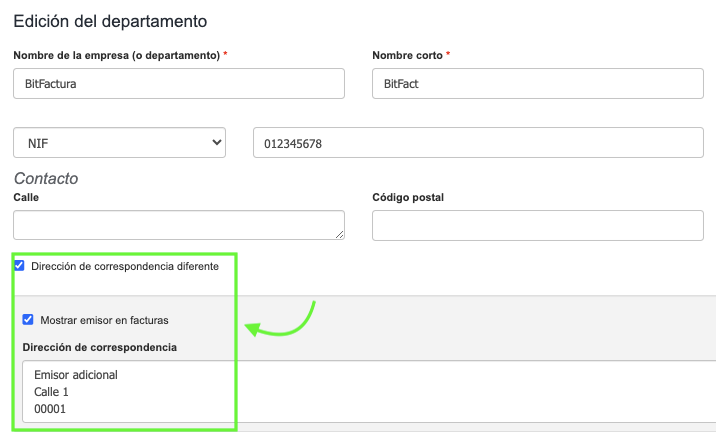Uncheck the Dirección de correspondencia diferente checkbox
The width and height of the screenshot is (716, 448).
click(19, 266)
